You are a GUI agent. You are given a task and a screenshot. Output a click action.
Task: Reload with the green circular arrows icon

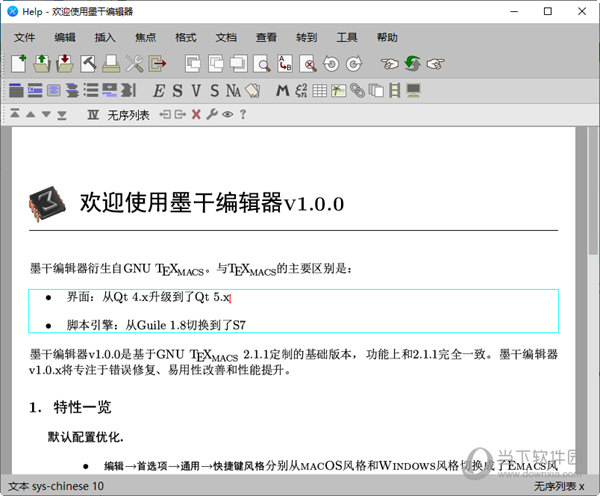click(x=412, y=64)
